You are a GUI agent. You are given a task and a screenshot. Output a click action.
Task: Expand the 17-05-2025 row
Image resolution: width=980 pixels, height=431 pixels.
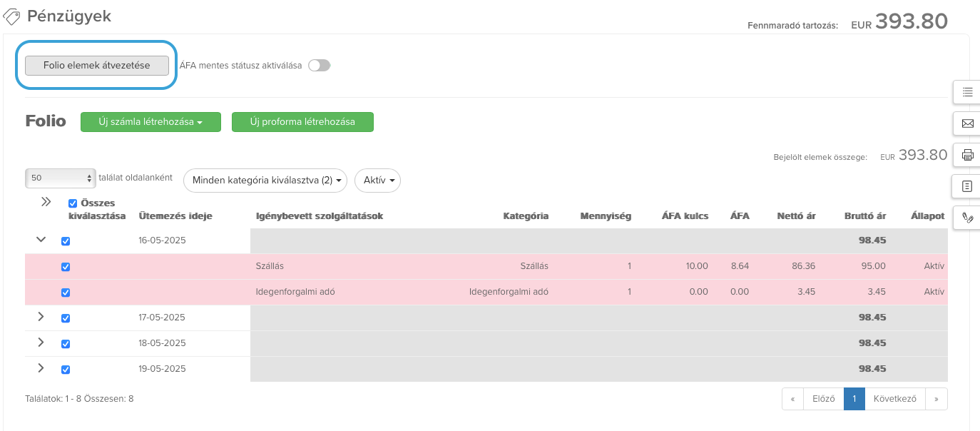click(41, 318)
